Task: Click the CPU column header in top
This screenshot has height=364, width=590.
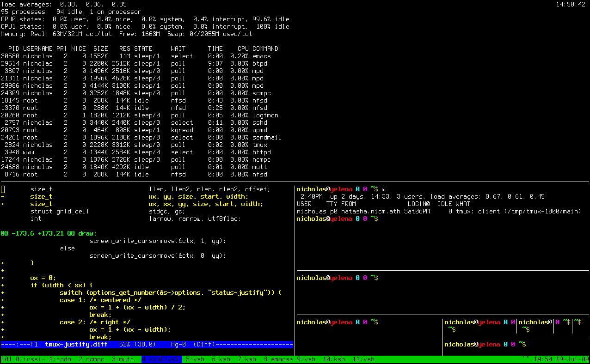Action: coord(243,49)
